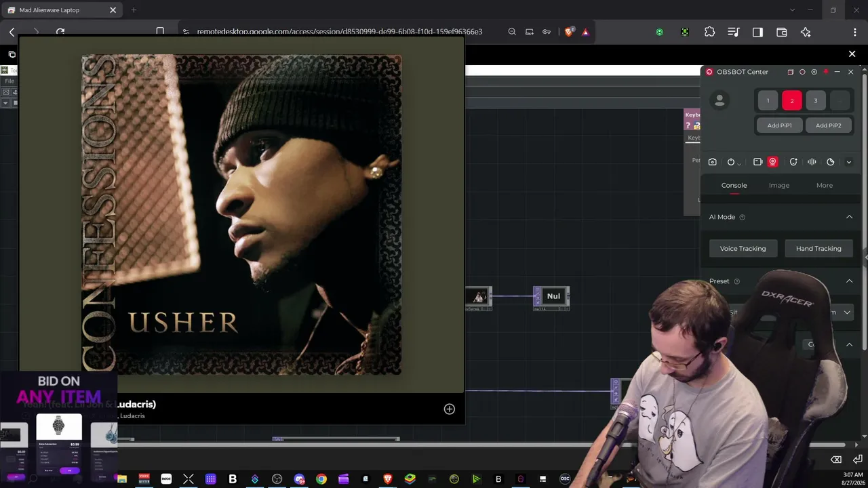Open BlueStacks from the taskbar
Image resolution: width=868 pixels, height=488 pixels.
[x=410, y=479]
